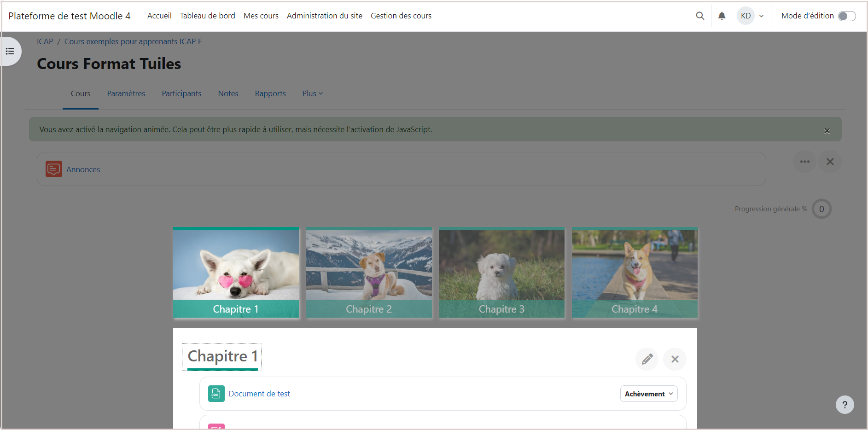This screenshot has height=430, width=868.
Task: Open the search magnifier icon
Action: tap(700, 16)
